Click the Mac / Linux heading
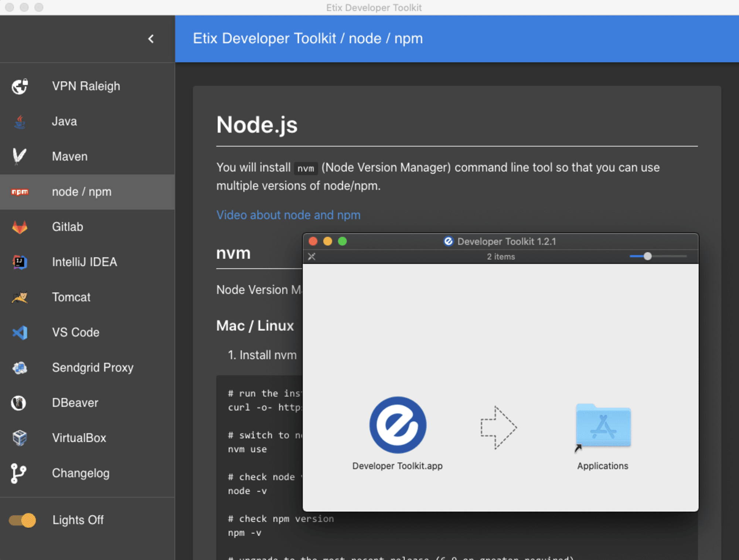This screenshot has height=560, width=739. pos(255,326)
